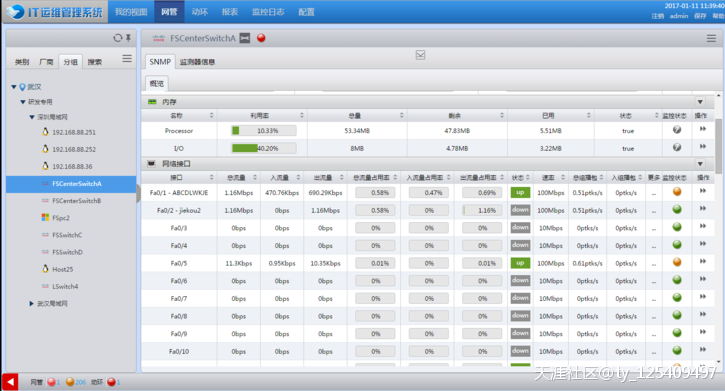The width and height of the screenshot is (725, 391).
Task: Click the vertical scrollbar of main panel
Action: point(718,146)
